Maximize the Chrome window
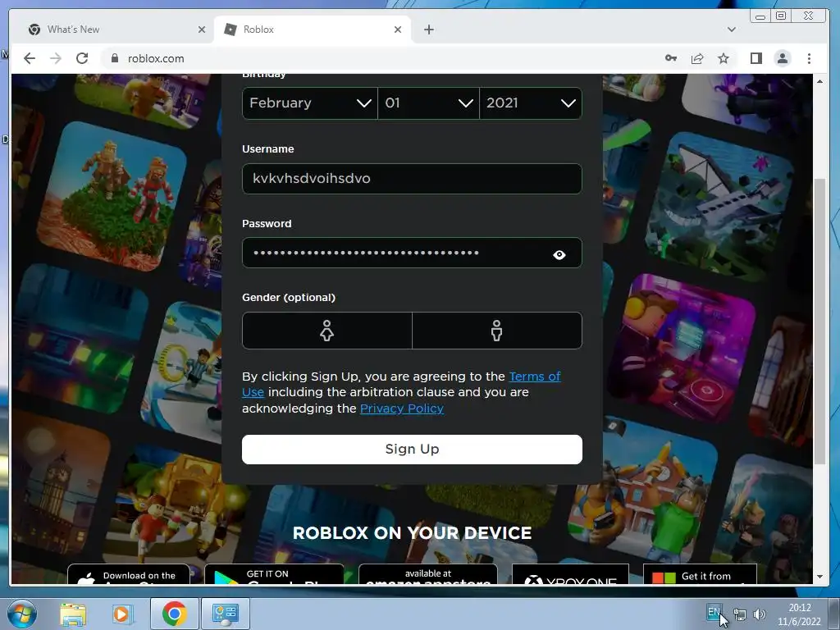 tap(781, 16)
